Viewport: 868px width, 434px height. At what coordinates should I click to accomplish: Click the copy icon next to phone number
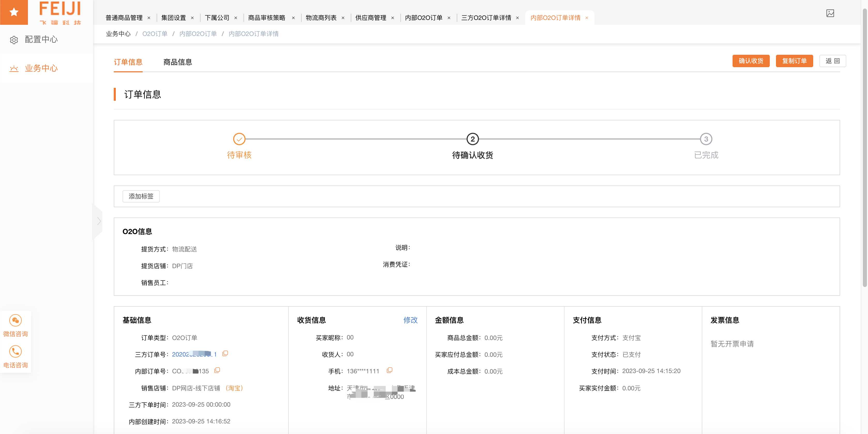(x=390, y=370)
